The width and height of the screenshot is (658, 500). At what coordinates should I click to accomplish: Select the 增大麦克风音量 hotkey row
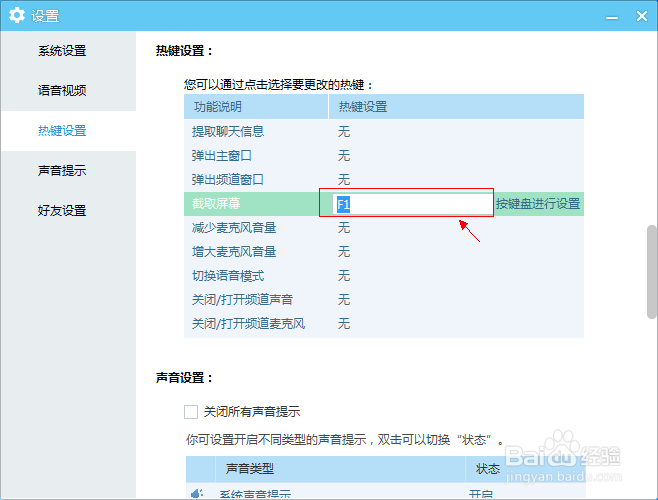click(384, 252)
